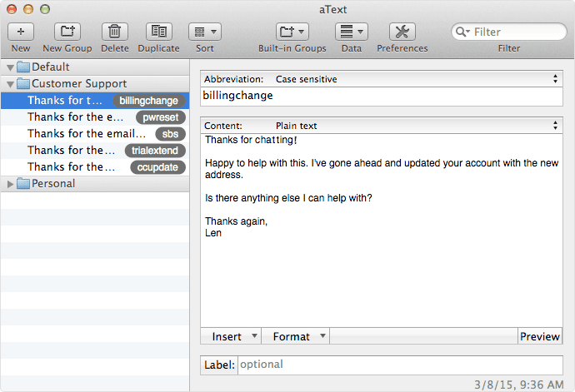Delete the selected snippet with trash icon
The image size is (575, 392).
(115, 32)
